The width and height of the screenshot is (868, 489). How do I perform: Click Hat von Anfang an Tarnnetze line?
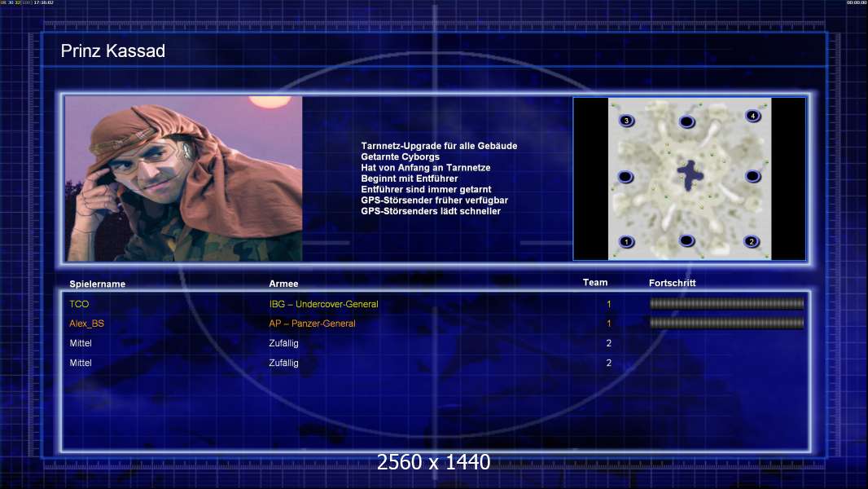(x=426, y=167)
